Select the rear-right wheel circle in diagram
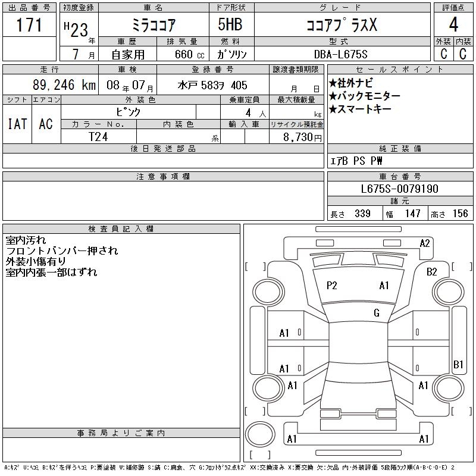 (x=449, y=389)
